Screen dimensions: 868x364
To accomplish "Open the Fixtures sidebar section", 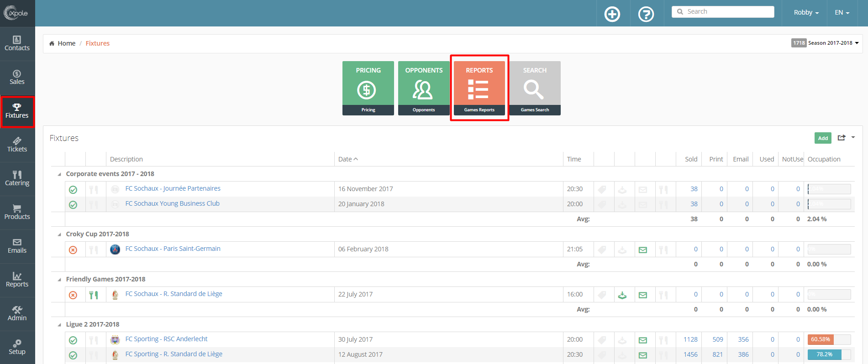I will point(17,111).
